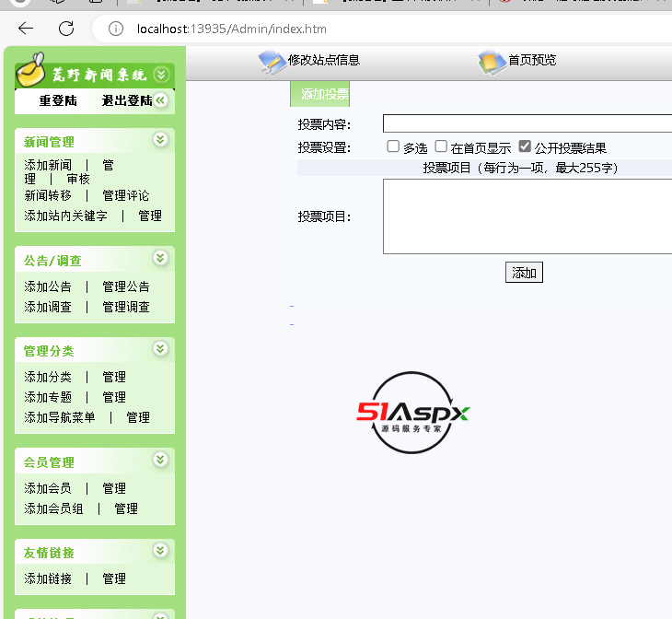This screenshot has width=672, height=619.
Task: Open 管理调查 link
Action: (125, 307)
